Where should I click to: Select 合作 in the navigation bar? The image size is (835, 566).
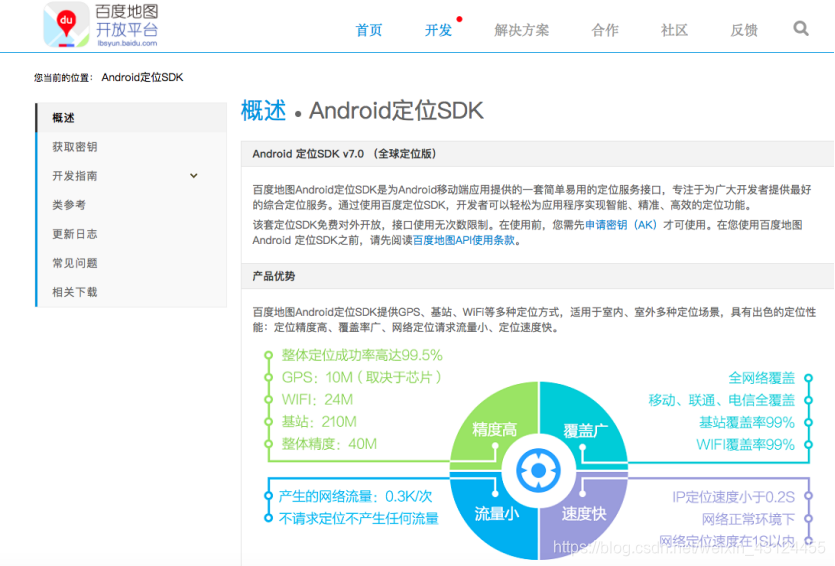click(605, 30)
